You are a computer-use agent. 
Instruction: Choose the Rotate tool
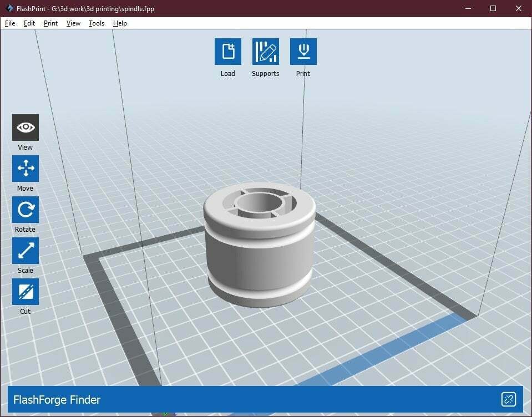pos(26,210)
